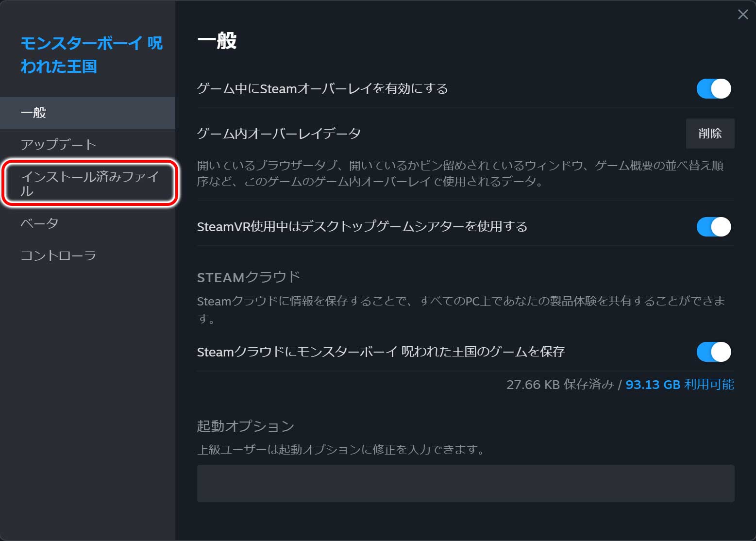The height and width of the screenshot is (541, 756).
Task: Select the ベータ sidebar tab
Action: click(40, 223)
